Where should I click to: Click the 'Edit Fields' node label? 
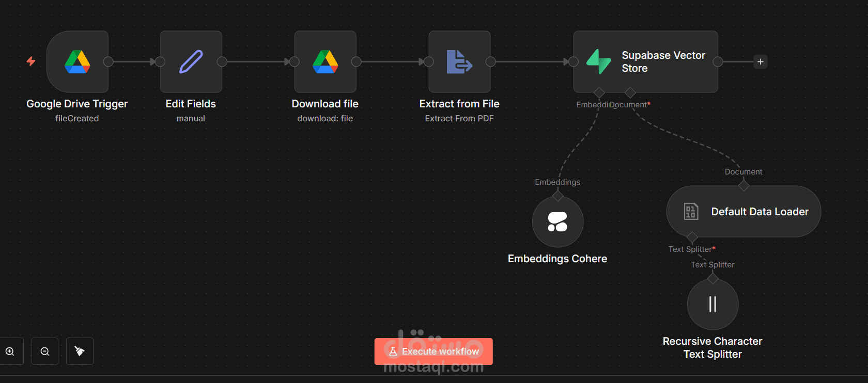pos(191,104)
